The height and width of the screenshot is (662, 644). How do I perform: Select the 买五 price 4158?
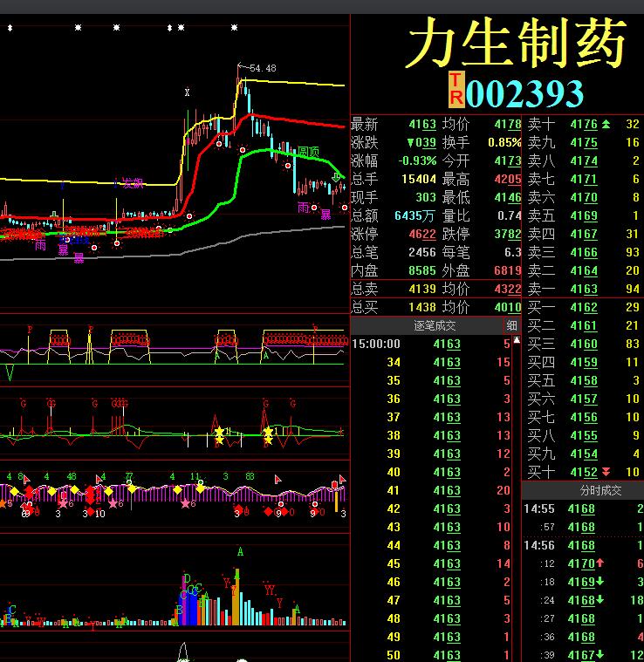tap(584, 381)
